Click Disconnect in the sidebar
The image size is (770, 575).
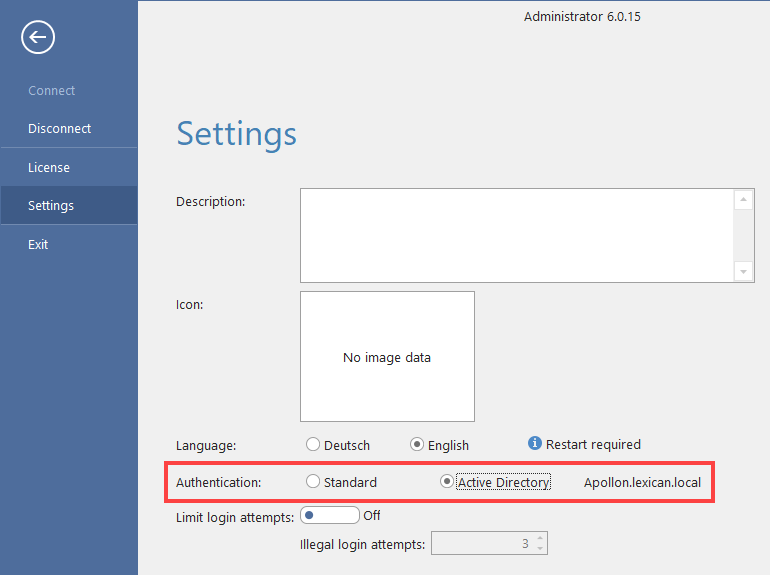pos(60,129)
